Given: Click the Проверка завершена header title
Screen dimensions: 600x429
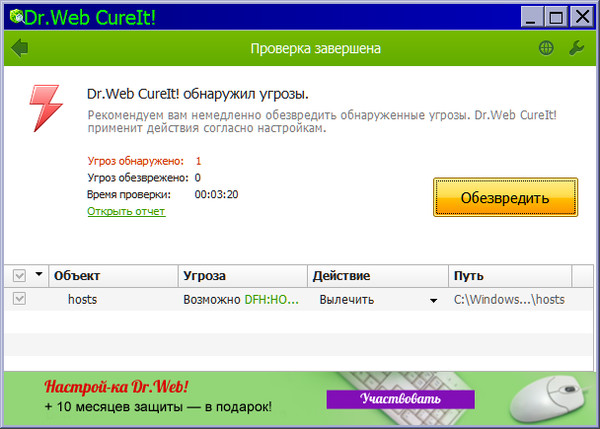Looking at the screenshot, I should pyautogui.click(x=315, y=49).
